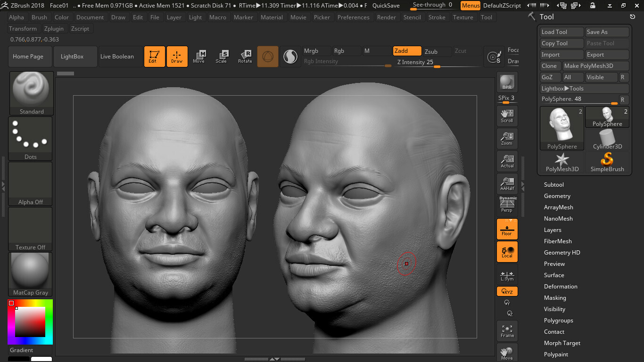Expand the Subtool subpalette

click(554, 184)
